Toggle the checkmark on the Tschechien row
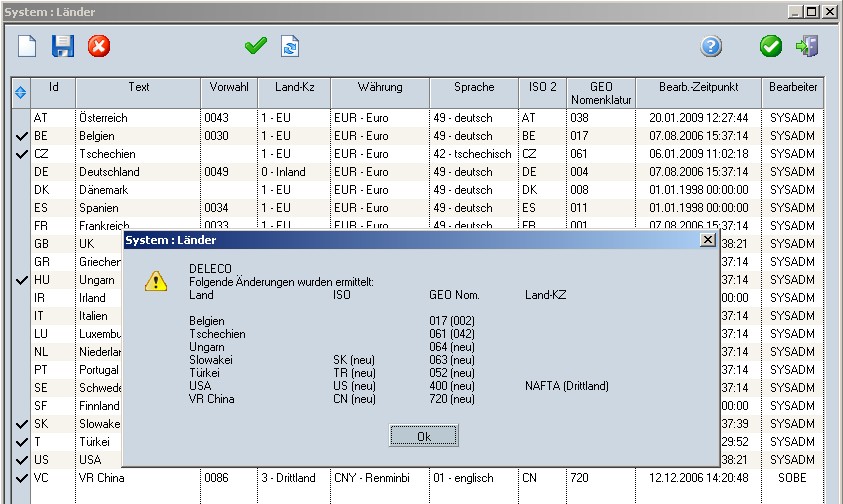The image size is (843, 504). (21, 154)
